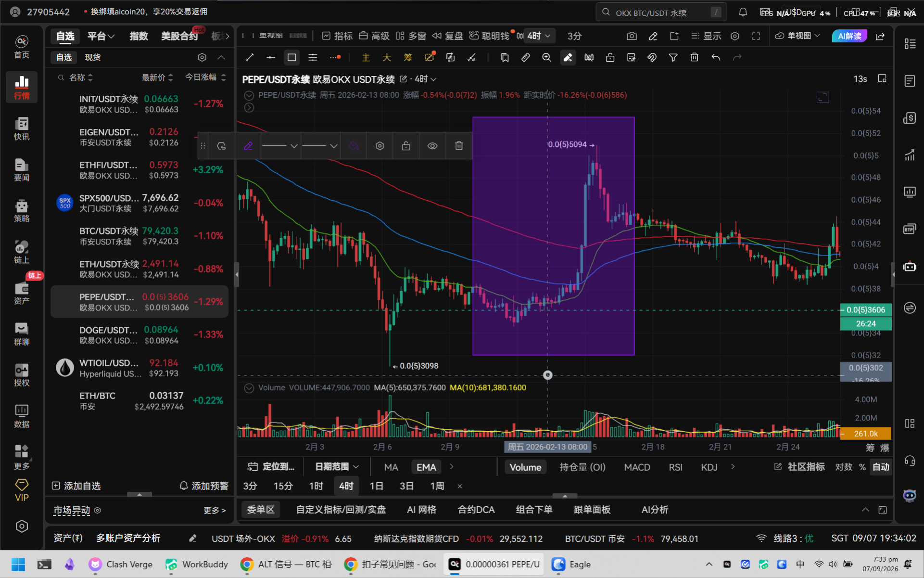Viewport: 924px width, 578px height.
Task: Collapse the watchlist group with chevron
Action: (221, 57)
